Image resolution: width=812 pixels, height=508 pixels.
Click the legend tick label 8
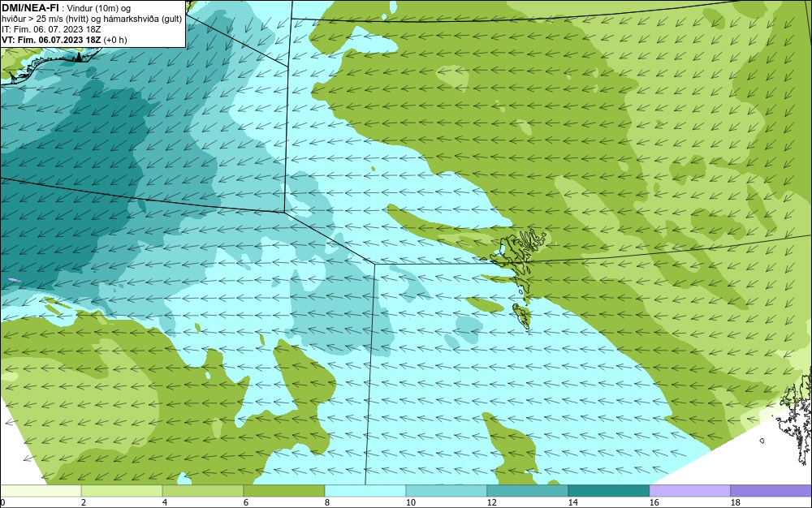(326, 502)
